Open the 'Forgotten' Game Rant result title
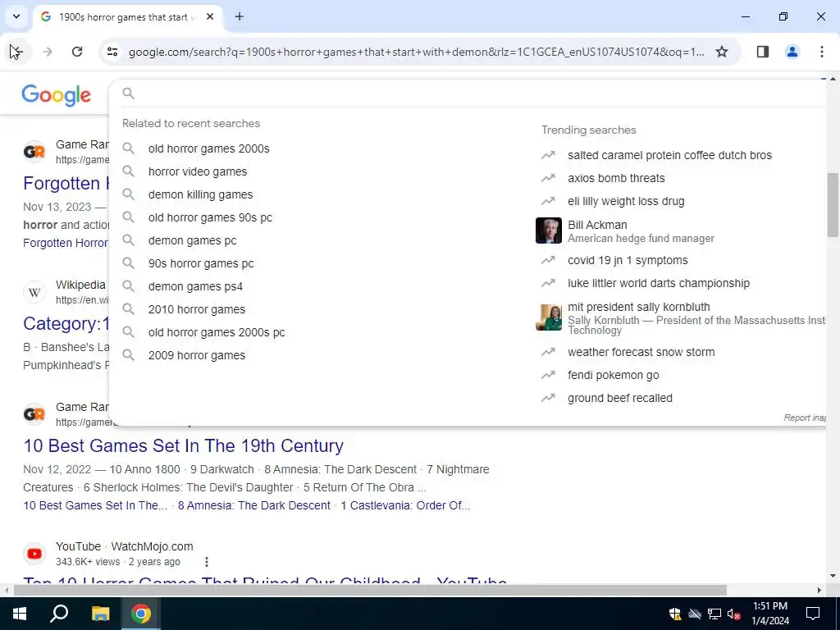The image size is (840, 630). pyautogui.click(x=66, y=183)
